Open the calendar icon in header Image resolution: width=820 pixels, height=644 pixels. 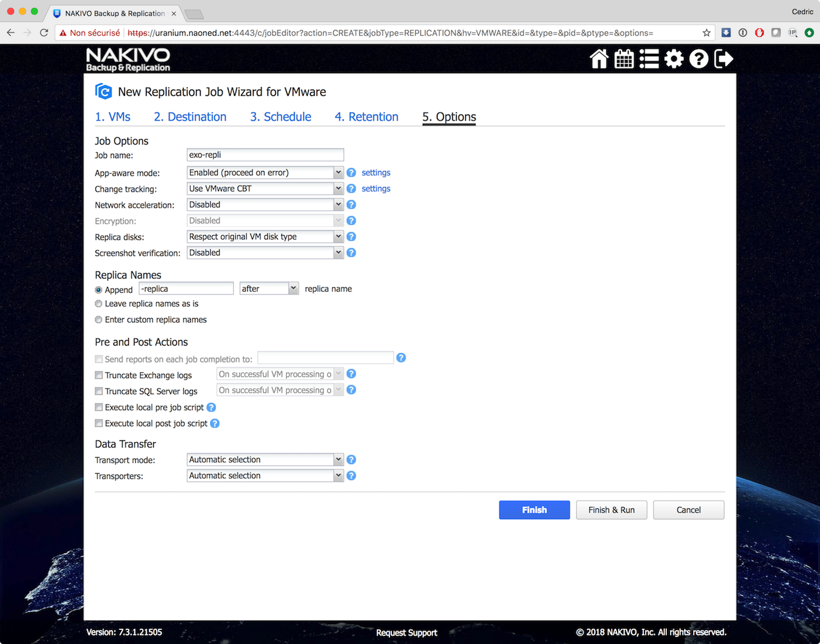pyautogui.click(x=624, y=59)
